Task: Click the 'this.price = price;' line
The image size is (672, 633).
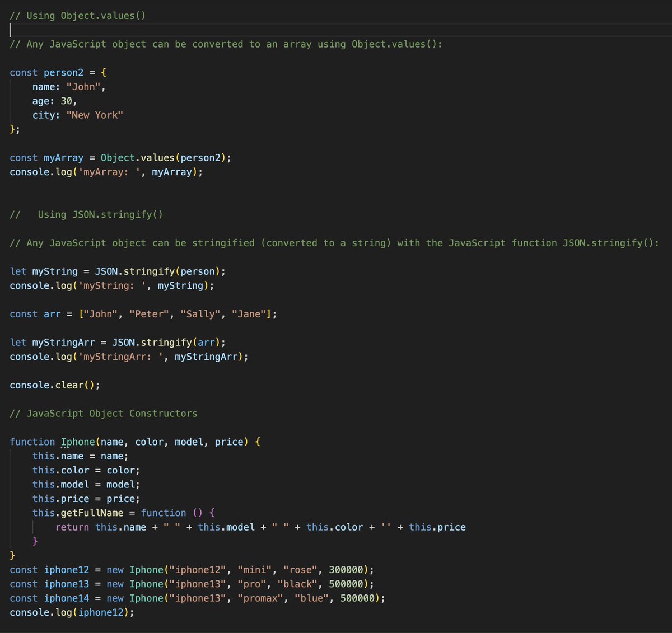Action: tap(86, 499)
